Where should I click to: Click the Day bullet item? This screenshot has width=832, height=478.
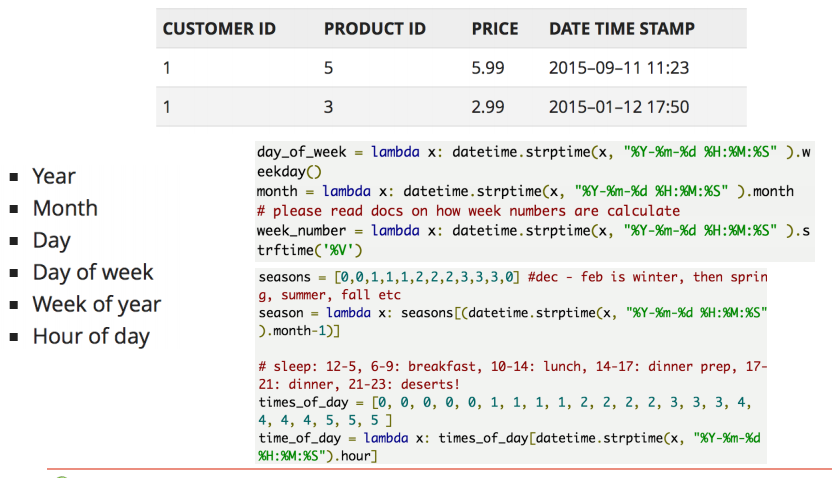coord(51,241)
